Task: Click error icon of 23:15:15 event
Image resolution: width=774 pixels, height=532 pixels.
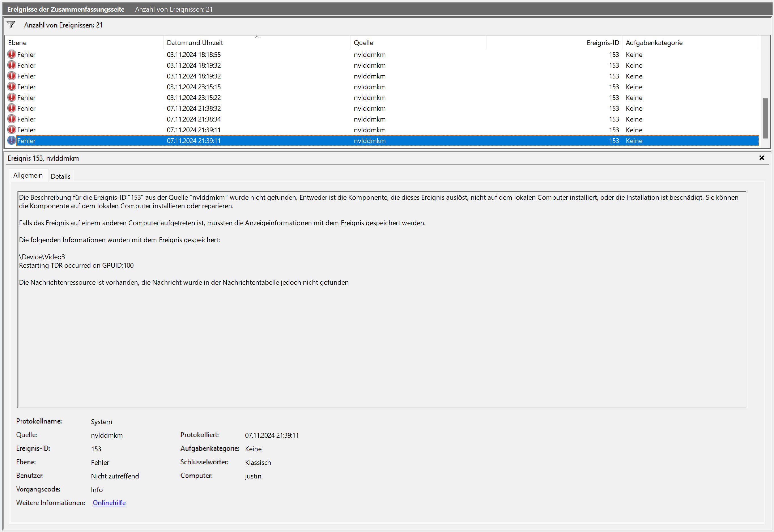Action: click(x=12, y=87)
